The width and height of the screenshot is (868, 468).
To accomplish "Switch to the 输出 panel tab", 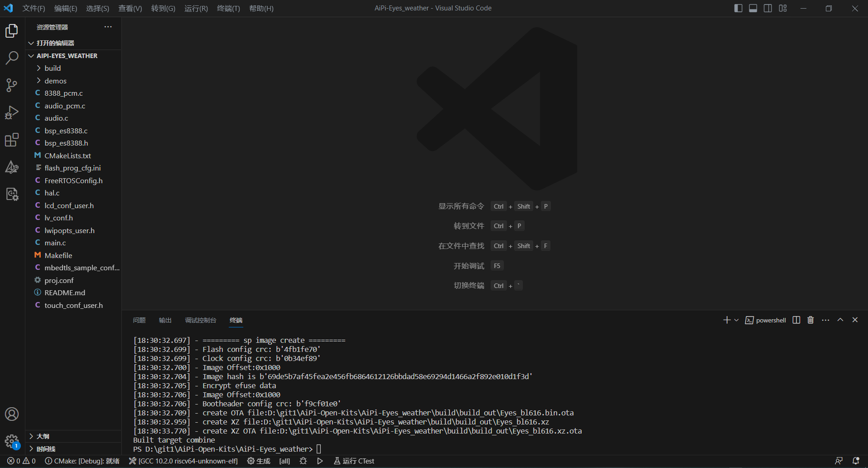I will point(165,320).
